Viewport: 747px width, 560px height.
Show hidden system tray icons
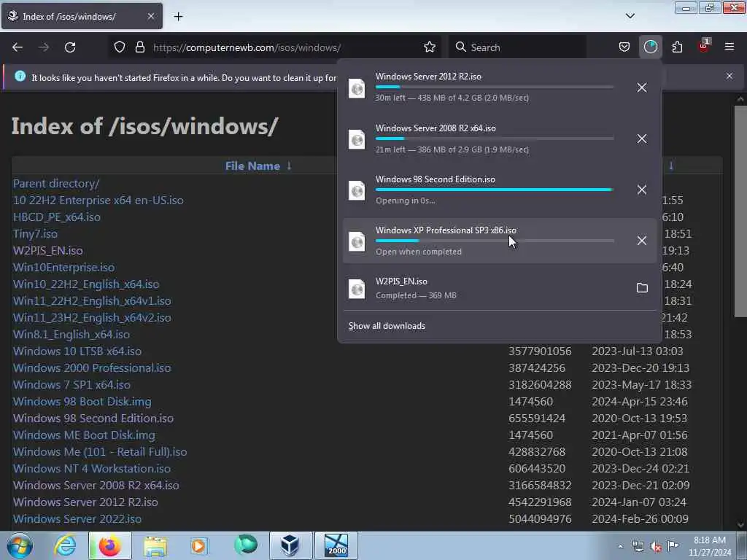click(620, 546)
